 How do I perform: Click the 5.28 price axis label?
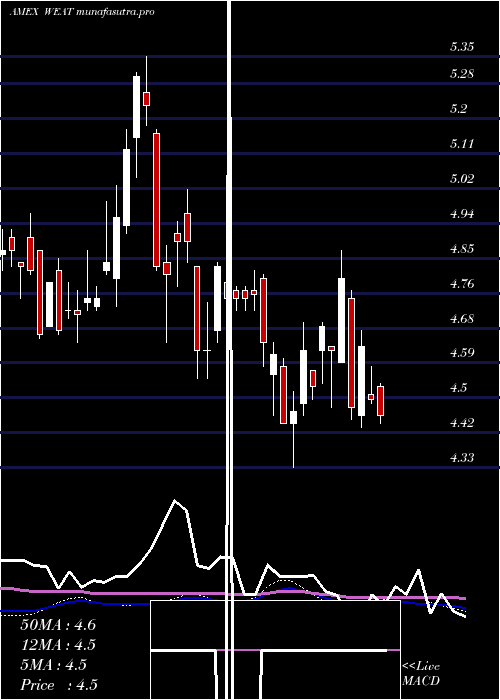(462, 74)
